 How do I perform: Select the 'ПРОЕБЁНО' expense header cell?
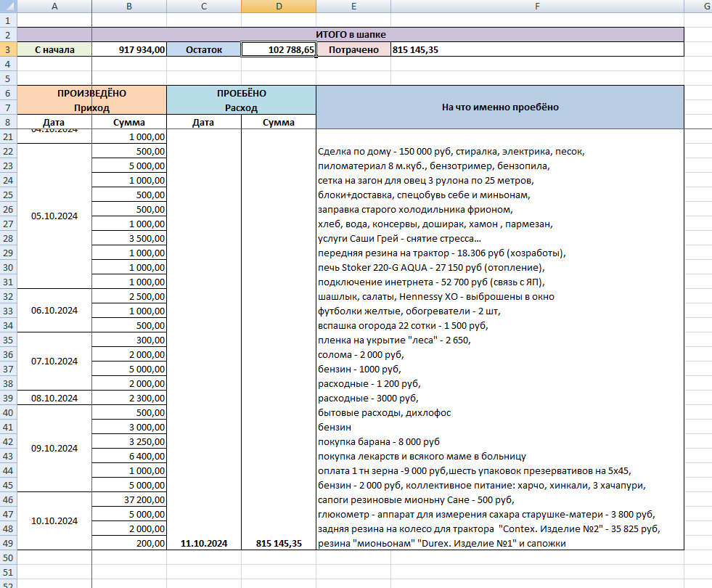(x=241, y=93)
